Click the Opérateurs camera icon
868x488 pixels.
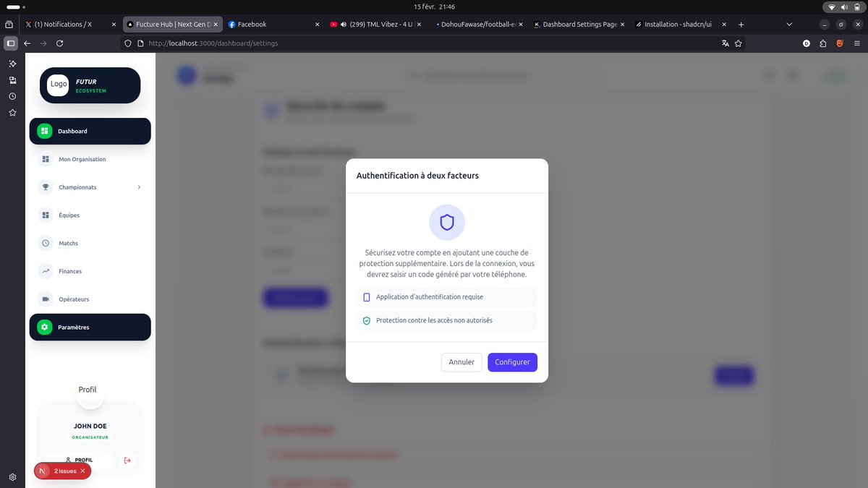46,299
